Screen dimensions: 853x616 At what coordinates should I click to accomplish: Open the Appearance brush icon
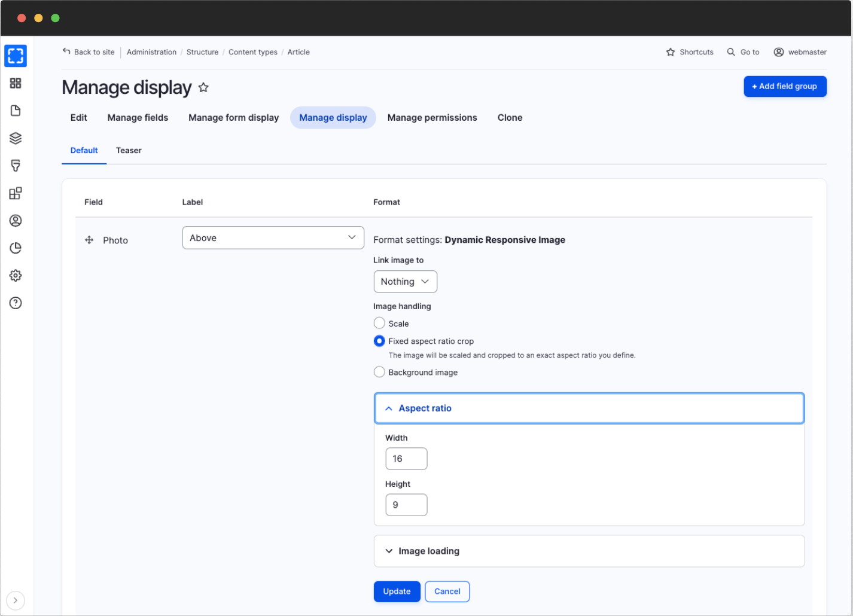16,166
